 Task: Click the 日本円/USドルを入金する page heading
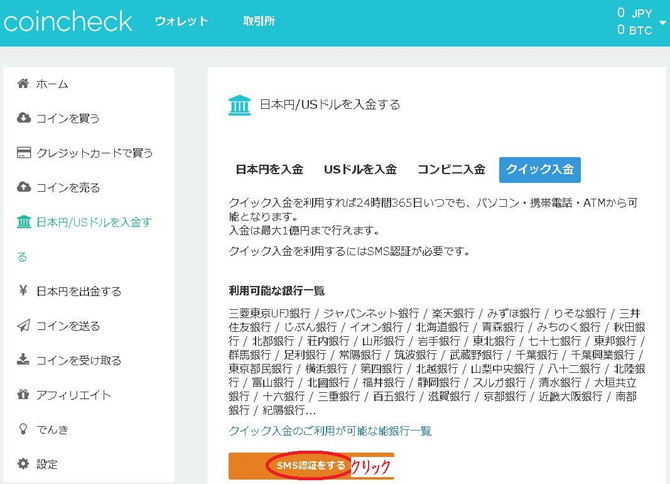[330, 105]
